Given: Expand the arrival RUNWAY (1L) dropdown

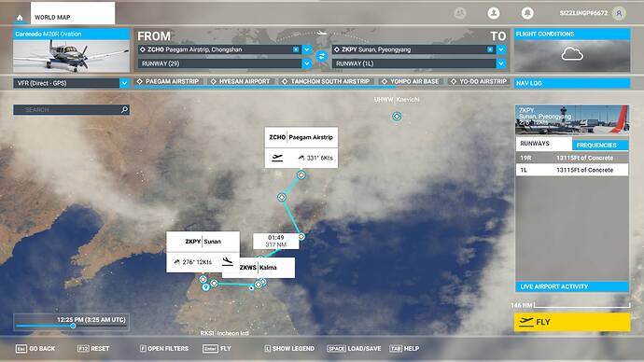Looking at the screenshot, I should point(501,63).
